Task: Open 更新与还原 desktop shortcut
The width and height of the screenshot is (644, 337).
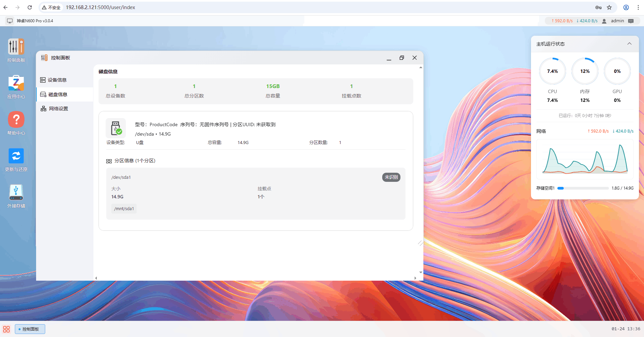Action: (x=16, y=160)
